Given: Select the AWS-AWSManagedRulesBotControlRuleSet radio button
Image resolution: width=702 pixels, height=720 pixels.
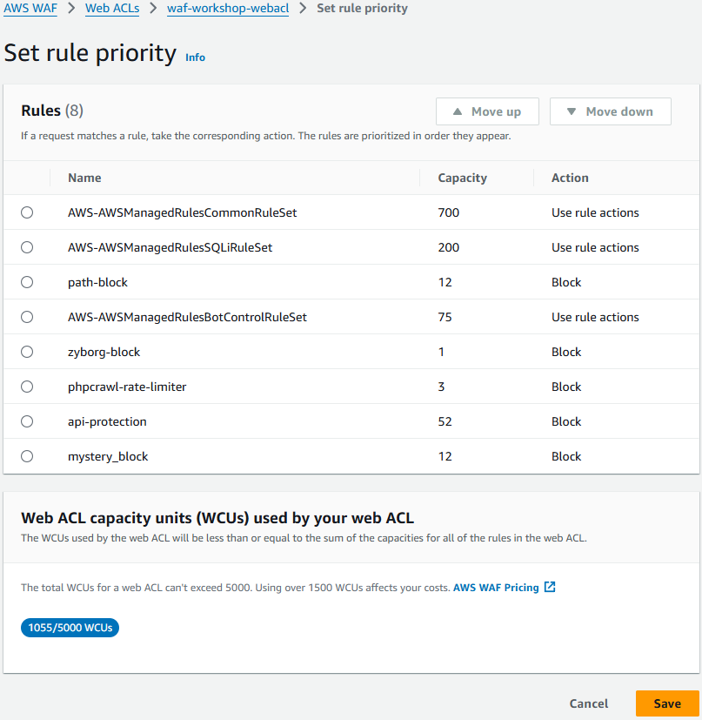Looking at the screenshot, I should coord(27,317).
